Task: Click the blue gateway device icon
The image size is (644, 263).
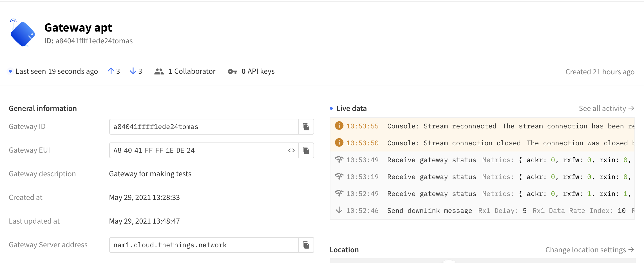Action: 23,34
